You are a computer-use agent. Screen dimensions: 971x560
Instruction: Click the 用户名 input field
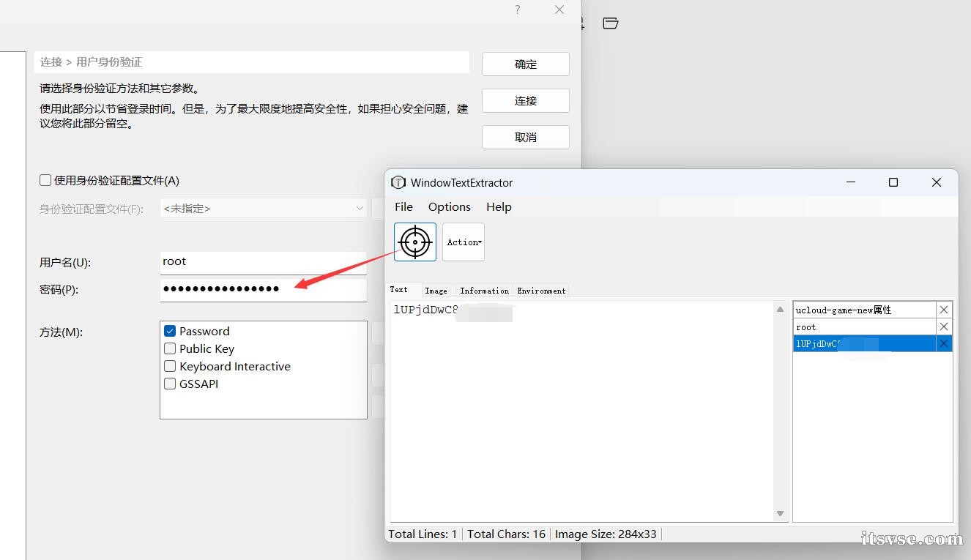pyautogui.click(x=264, y=262)
